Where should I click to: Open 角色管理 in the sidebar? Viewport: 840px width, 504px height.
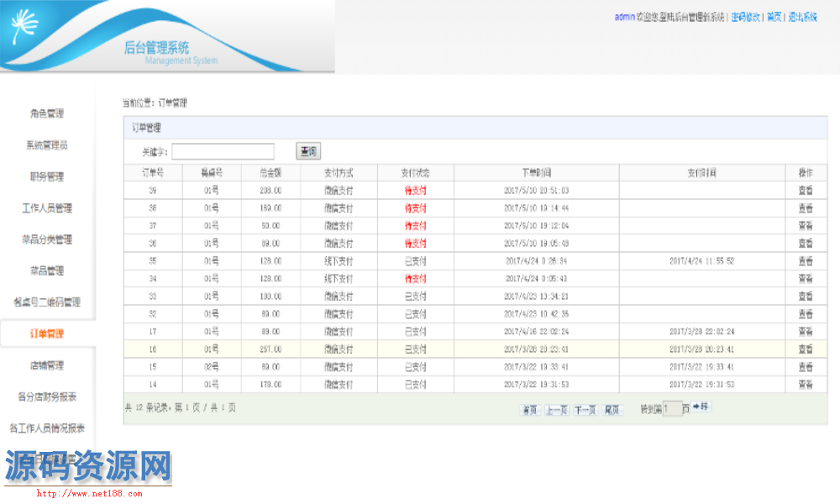[x=47, y=113]
